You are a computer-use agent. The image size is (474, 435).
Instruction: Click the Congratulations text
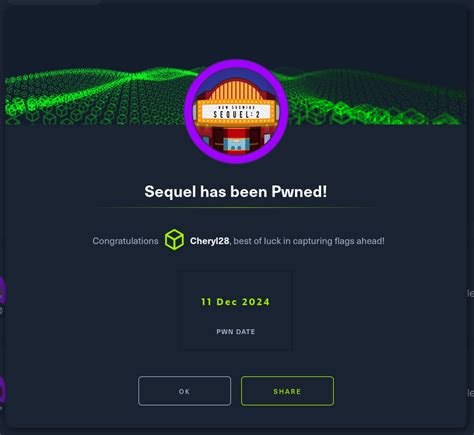coord(125,241)
